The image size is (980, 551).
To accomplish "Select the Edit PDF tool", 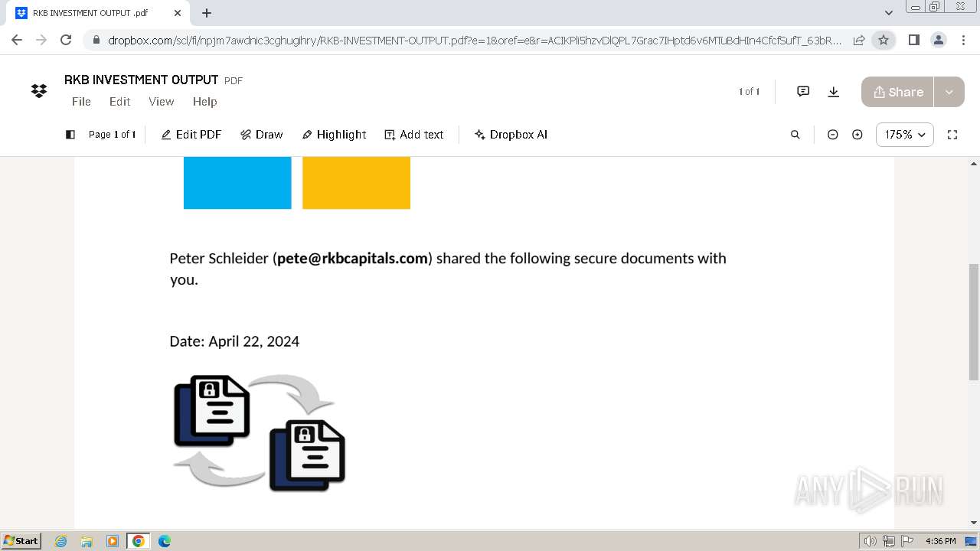I will point(191,135).
